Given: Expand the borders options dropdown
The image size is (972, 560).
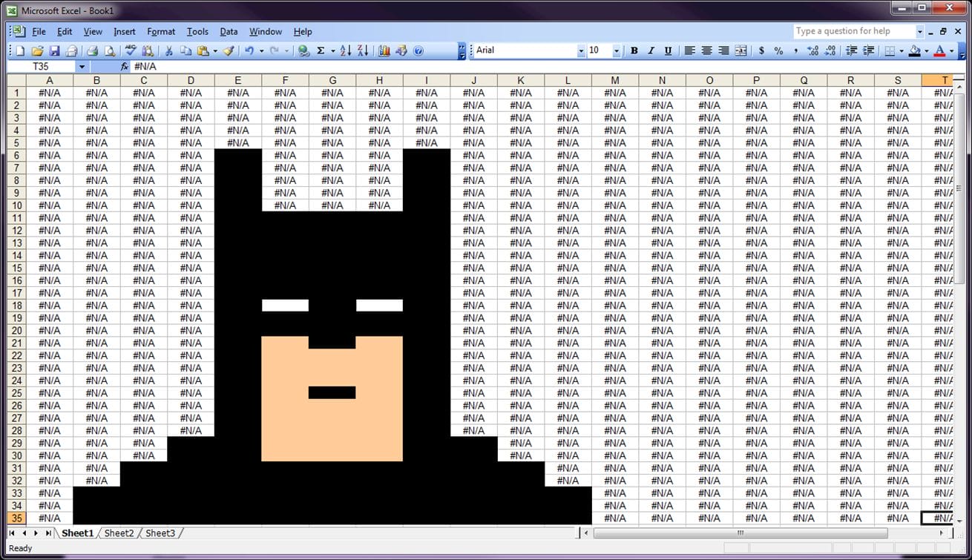Looking at the screenshot, I should tap(902, 50).
